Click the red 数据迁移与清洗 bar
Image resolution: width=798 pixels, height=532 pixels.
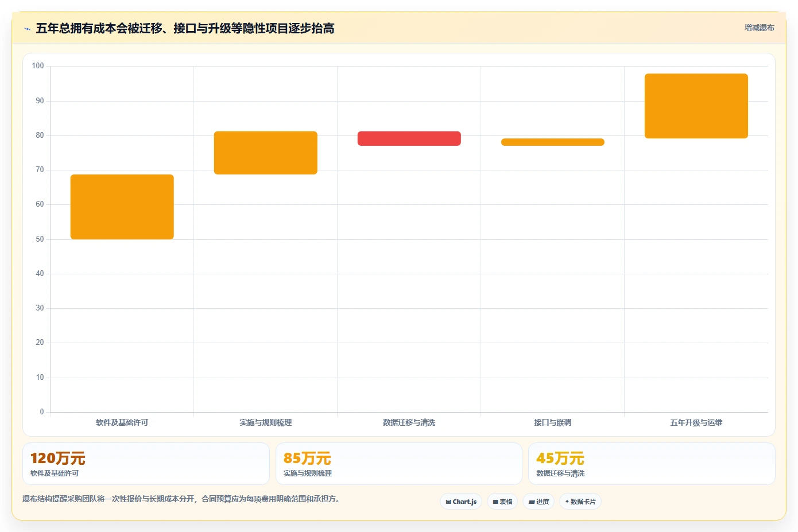point(409,138)
